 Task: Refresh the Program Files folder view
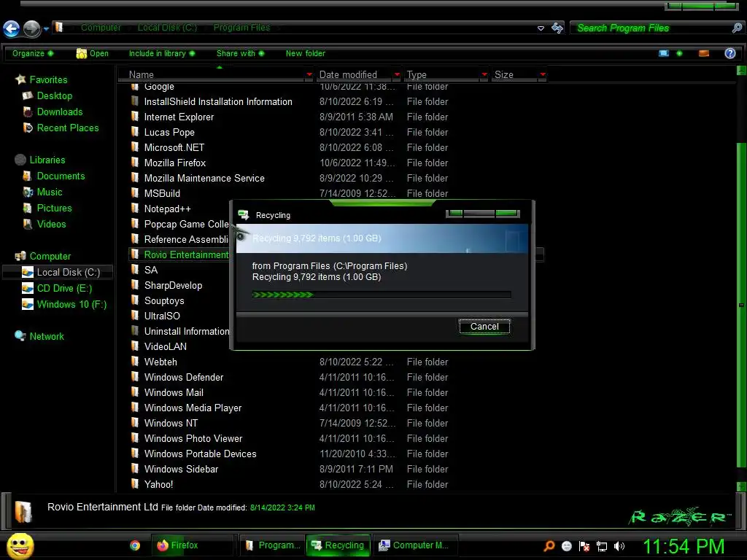[x=557, y=28]
